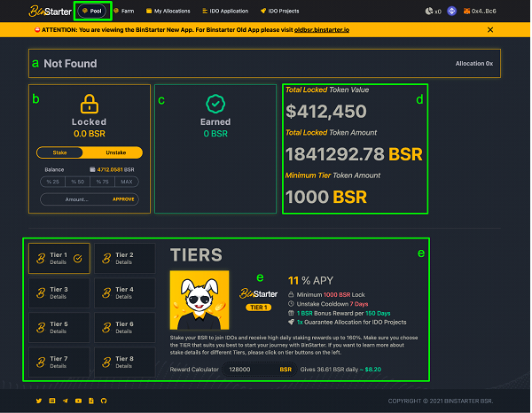Select the % 50 amount option

click(x=77, y=182)
